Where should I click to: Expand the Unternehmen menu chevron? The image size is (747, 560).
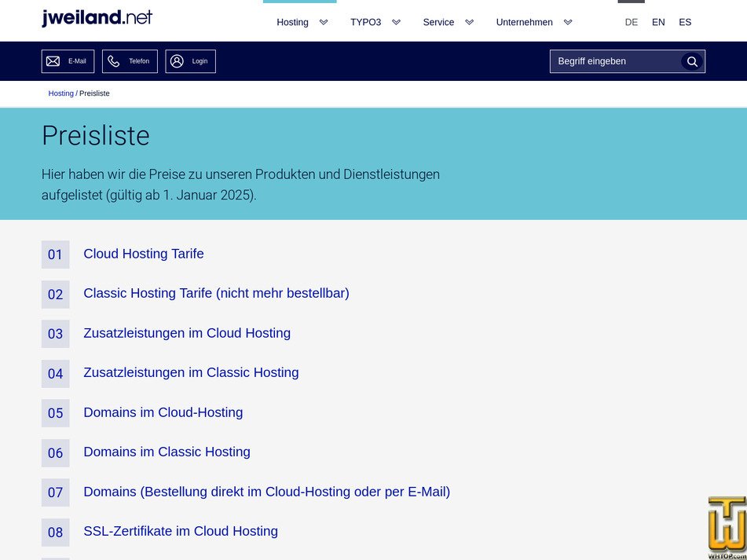(x=568, y=22)
